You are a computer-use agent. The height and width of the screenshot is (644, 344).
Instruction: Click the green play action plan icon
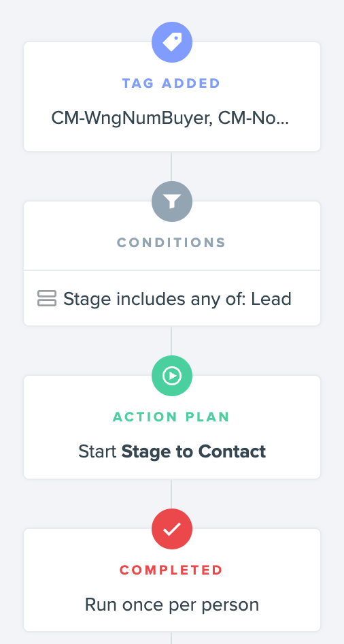(x=172, y=375)
